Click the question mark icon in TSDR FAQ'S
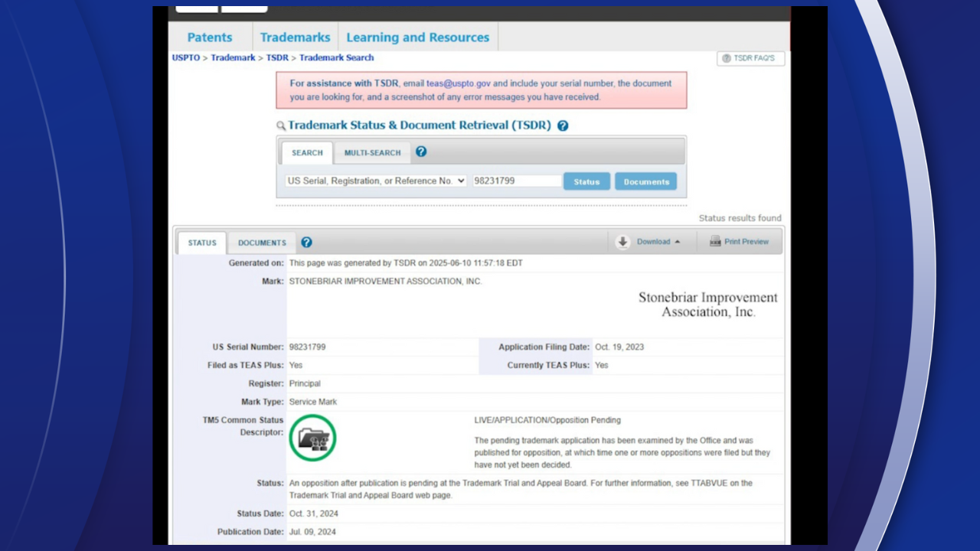 tap(726, 58)
